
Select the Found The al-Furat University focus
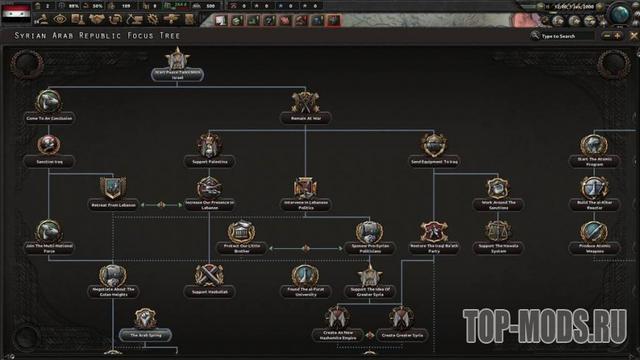305,281
